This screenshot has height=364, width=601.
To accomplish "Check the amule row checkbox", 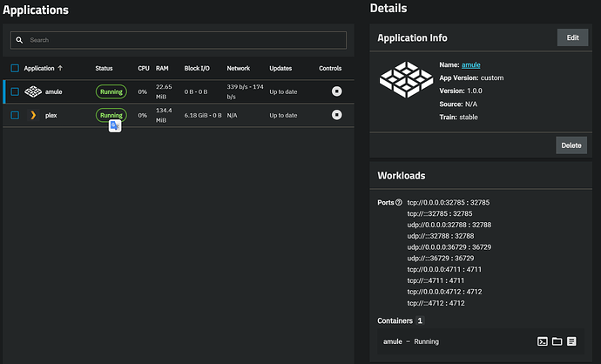I will [15, 91].
